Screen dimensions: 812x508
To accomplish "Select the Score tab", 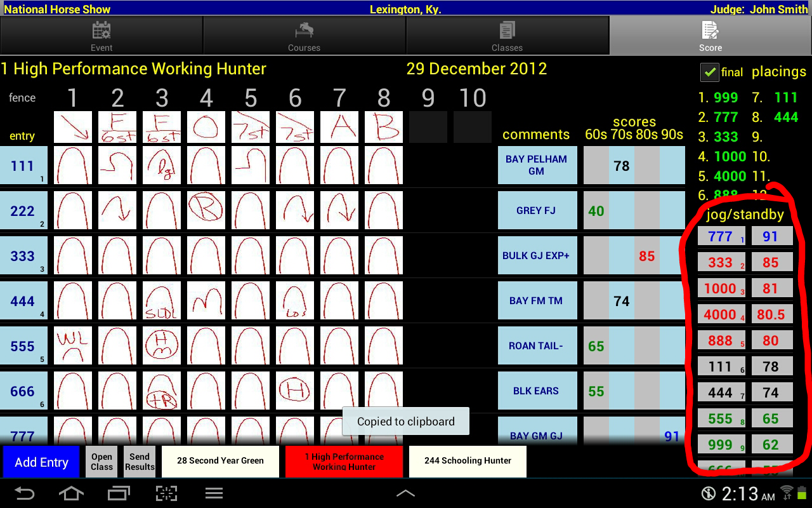I will (x=710, y=36).
